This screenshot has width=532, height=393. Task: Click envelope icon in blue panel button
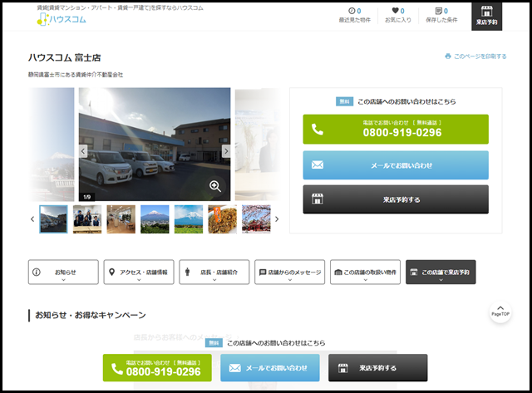[318, 165]
